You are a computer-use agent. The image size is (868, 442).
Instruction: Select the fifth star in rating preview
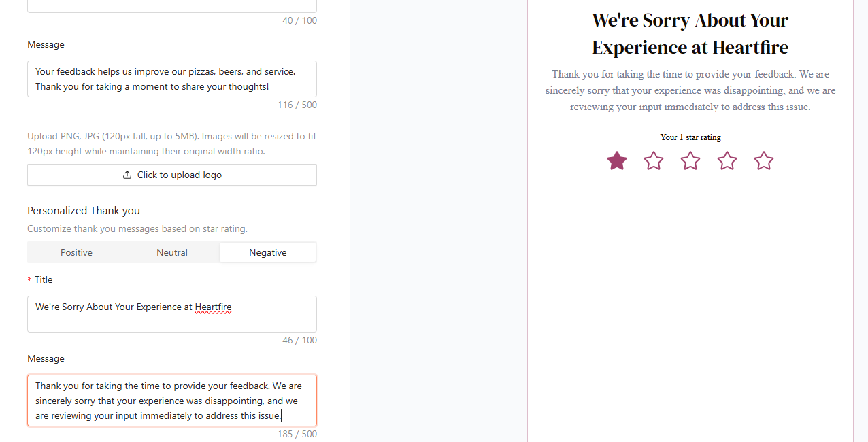pyautogui.click(x=764, y=161)
